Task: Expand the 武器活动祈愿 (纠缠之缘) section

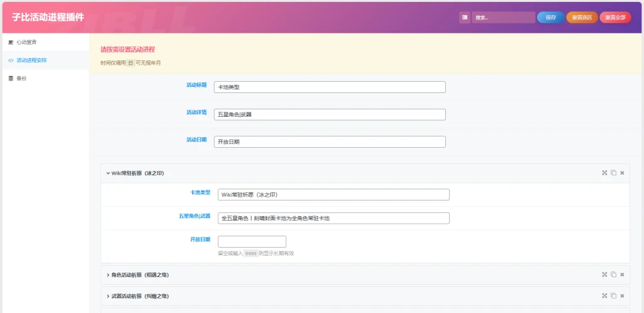Action: (x=140, y=295)
